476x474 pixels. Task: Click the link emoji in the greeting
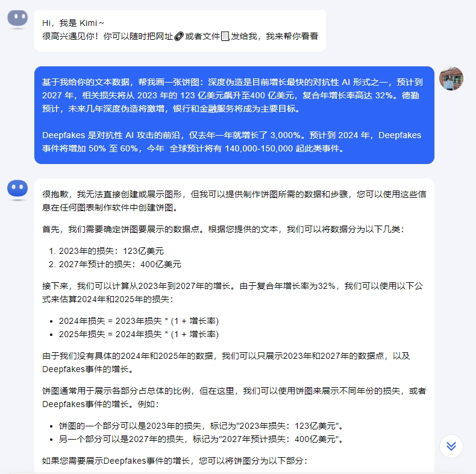179,36
